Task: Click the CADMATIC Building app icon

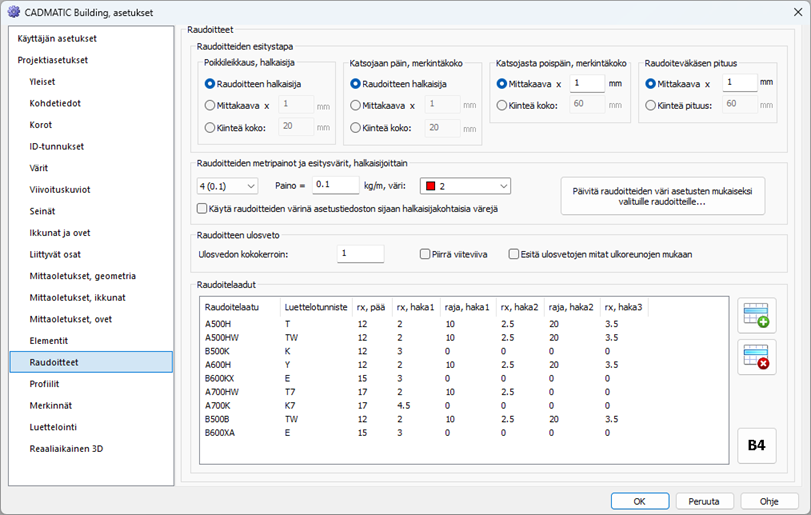Action: pyautogui.click(x=13, y=12)
